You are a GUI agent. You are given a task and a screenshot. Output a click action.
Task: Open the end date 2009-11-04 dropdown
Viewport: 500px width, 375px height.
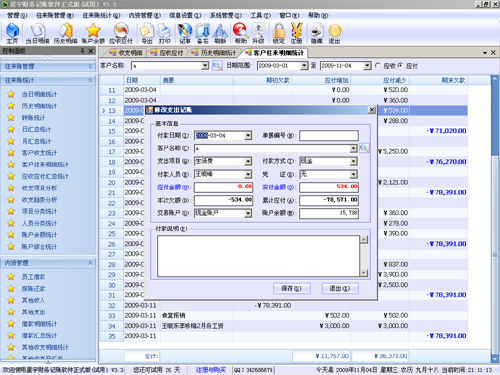coord(367,66)
